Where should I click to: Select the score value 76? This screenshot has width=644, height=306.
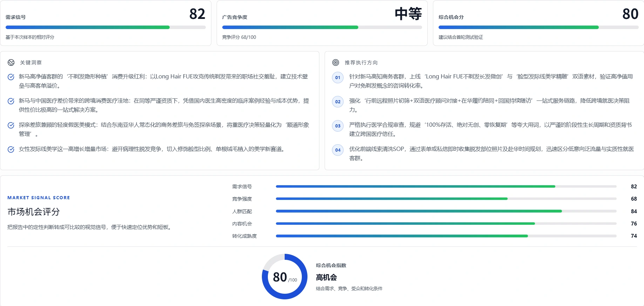634,224
